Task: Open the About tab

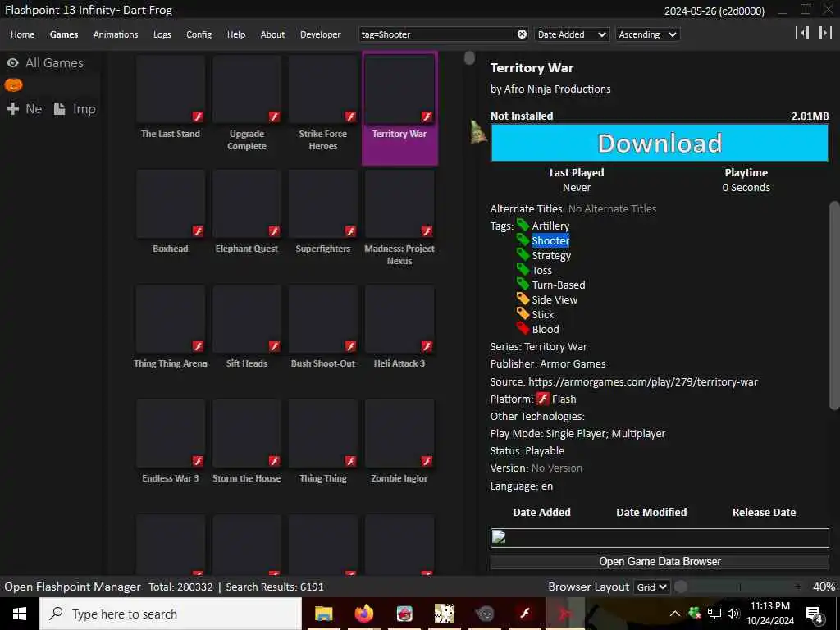Action: click(x=272, y=34)
